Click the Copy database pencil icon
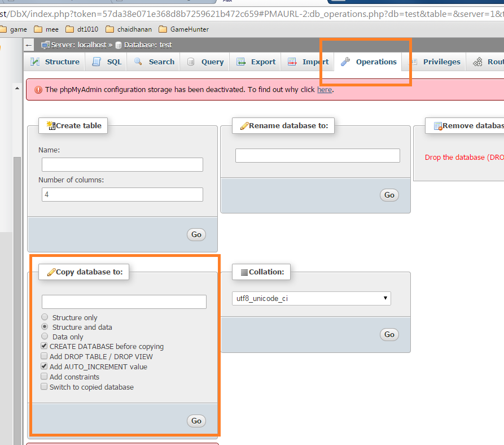The image size is (504, 445). [51, 272]
